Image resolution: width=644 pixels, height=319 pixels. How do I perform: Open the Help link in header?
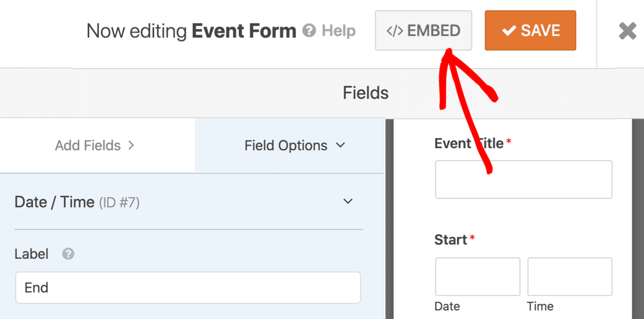(339, 31)
